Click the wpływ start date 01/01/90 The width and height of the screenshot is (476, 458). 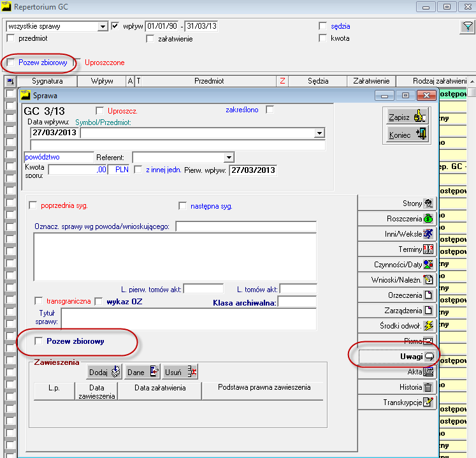162,26
